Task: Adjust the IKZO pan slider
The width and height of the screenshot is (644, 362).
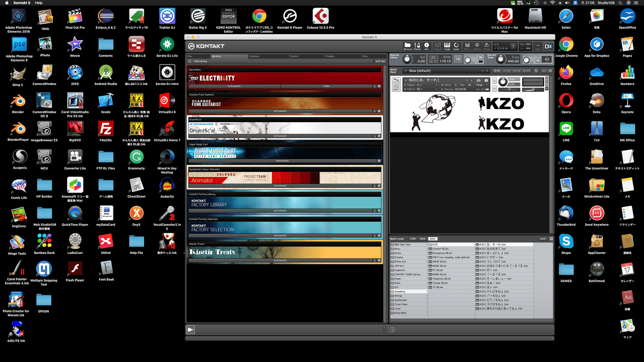Action: (509, 90)
